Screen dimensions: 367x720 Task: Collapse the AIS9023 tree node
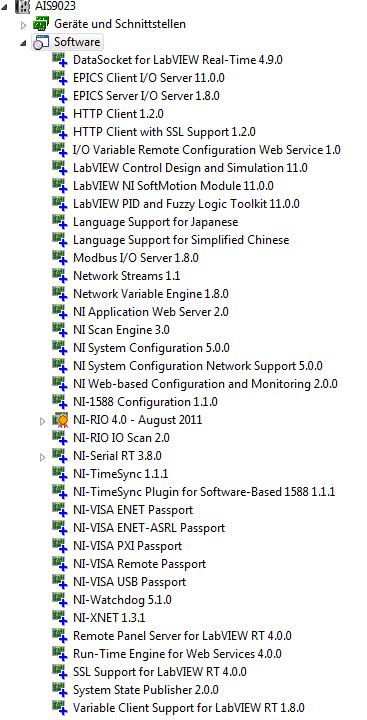point(5,6)
